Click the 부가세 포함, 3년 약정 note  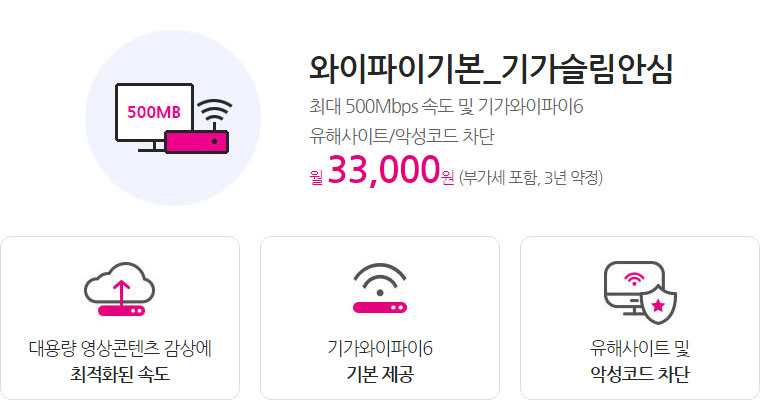531,177
